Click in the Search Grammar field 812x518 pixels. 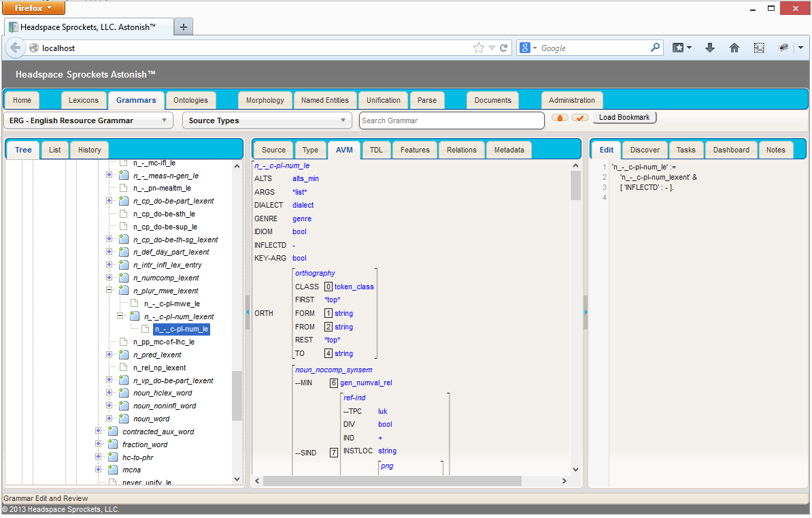452,120
